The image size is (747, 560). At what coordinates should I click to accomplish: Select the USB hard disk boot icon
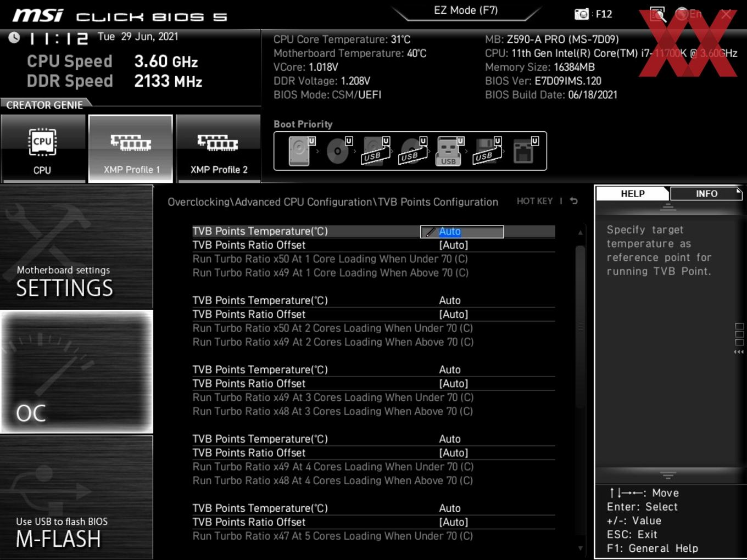[x=376, y=151]
